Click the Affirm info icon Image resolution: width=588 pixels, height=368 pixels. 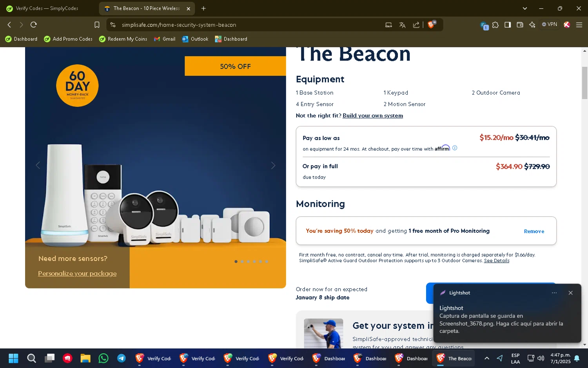coord(455,148)
